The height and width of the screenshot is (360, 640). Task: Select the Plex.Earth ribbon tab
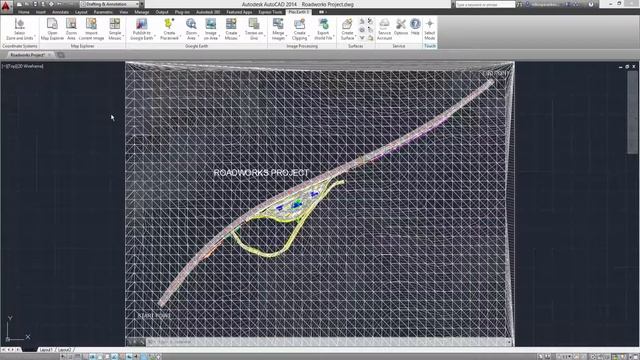pyautogui.click(x=298, y=12)
